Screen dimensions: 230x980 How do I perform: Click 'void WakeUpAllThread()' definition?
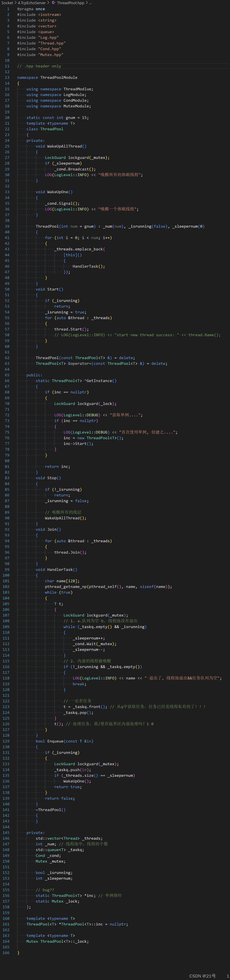click(x=61, y=146)
